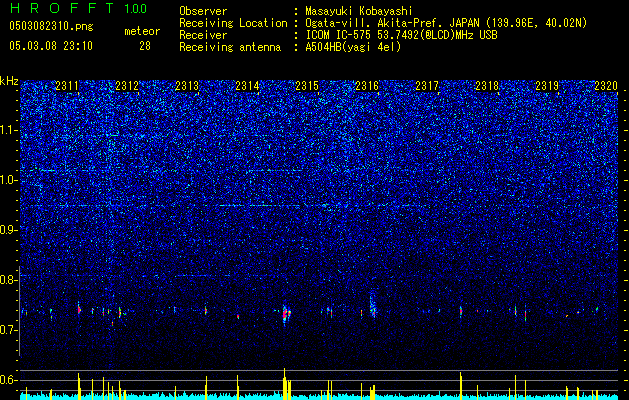
Task: Click the meteor count label
Action: (142, 31)
